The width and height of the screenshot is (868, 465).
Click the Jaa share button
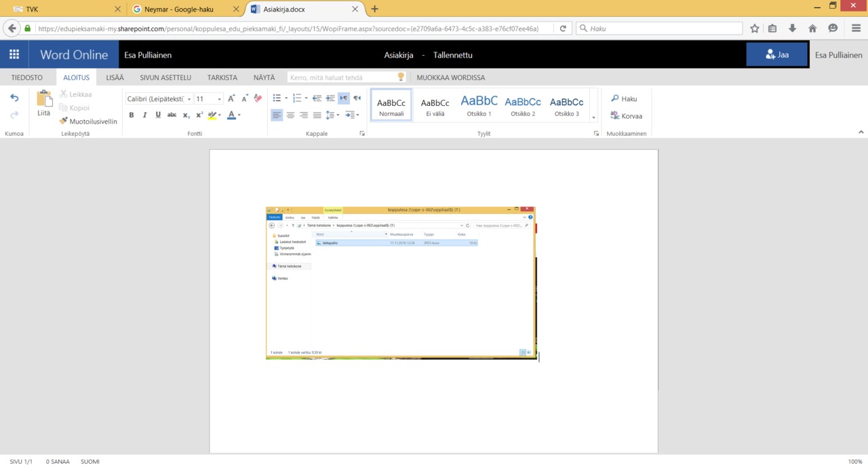776,55
